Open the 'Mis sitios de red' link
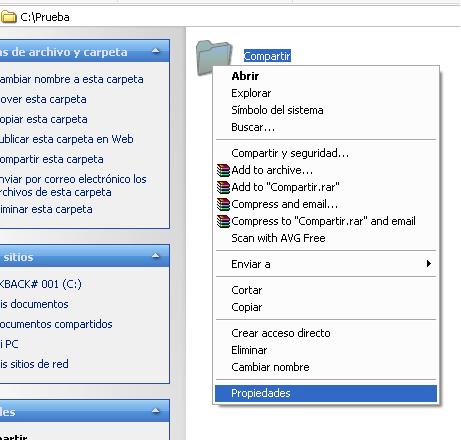 point(34,364)
